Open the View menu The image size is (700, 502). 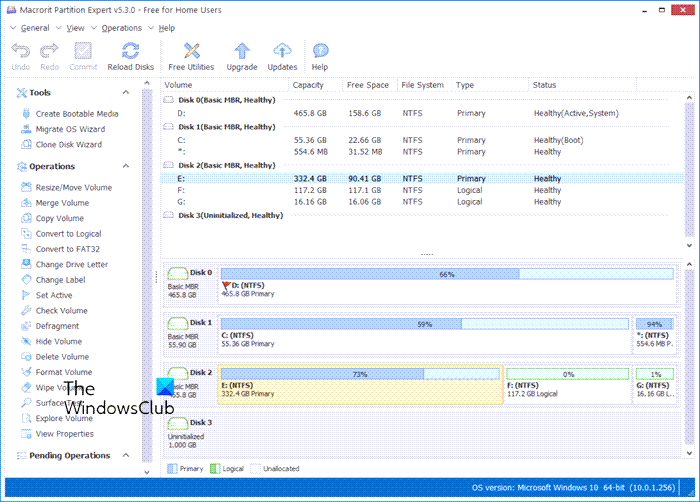point(76,28)
